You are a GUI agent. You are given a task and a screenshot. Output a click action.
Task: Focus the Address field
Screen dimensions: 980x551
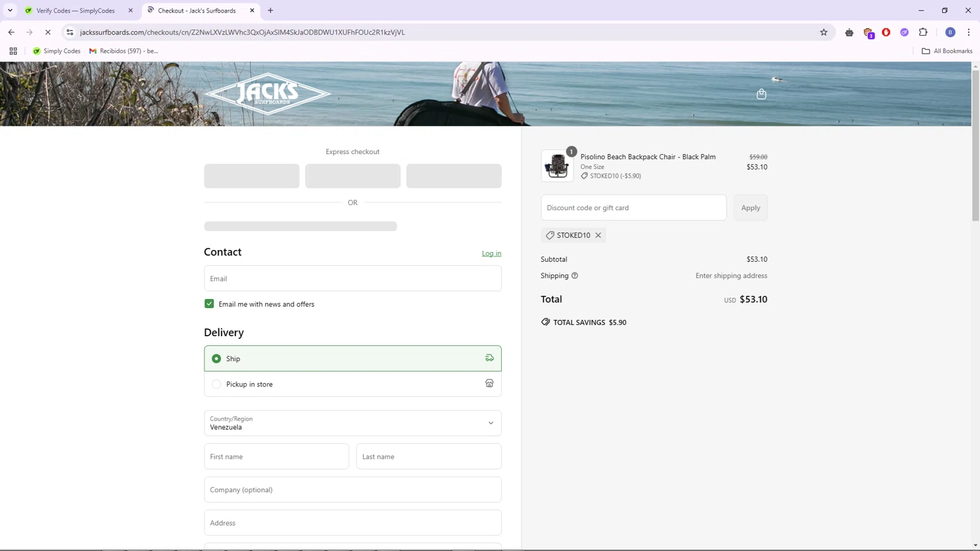click(353, 523)
